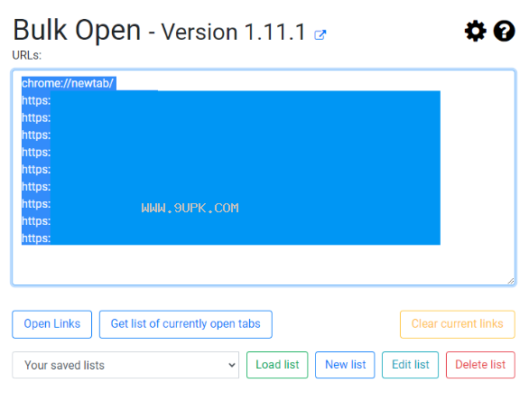This screenshot has height=420, width=529.
Task: Click empty area below URLs in textarea
Action: click(x=264, y=264)
